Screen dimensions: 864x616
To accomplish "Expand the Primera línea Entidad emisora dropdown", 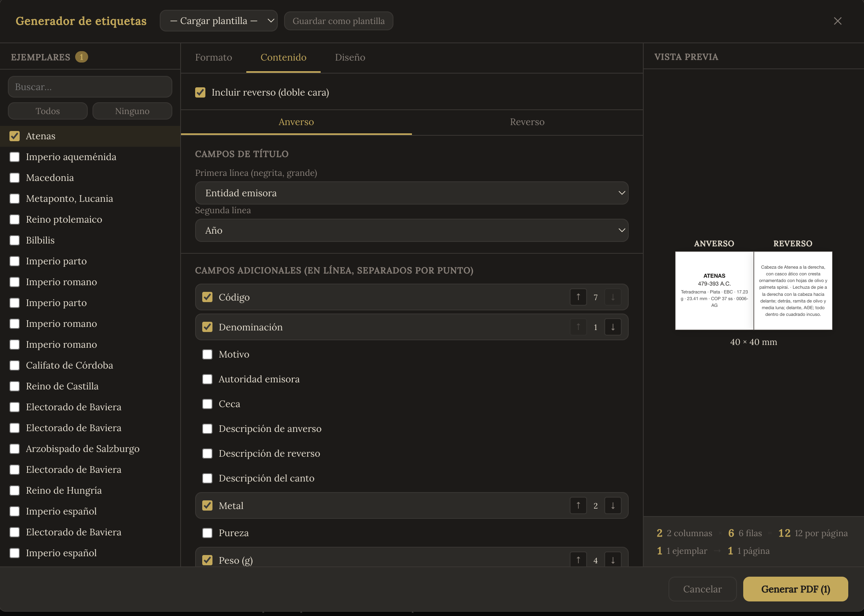I will pos(411,193).
